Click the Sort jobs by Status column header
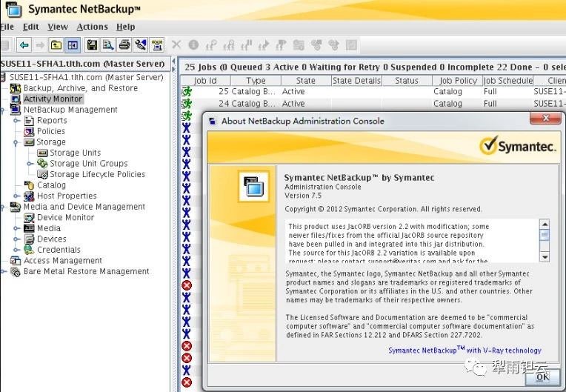Image resolution: width=566 pixels, height=392 pixels. pyautogui.click(x=407, y=81)
